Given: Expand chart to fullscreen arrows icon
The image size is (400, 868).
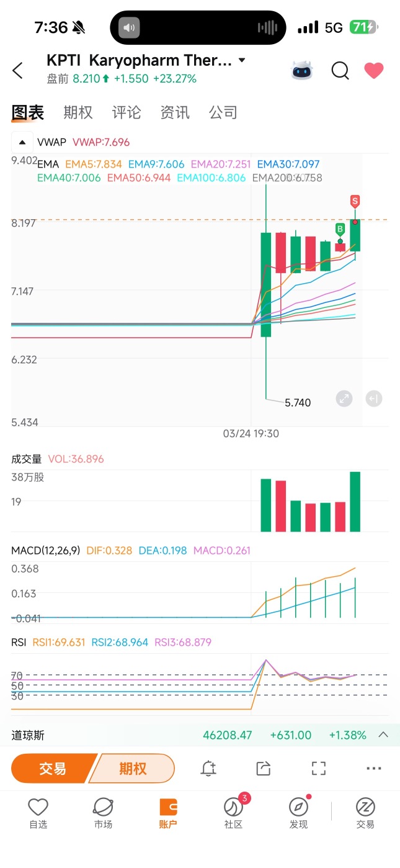Looking at the screenshot, I should (x=344, y=399).
